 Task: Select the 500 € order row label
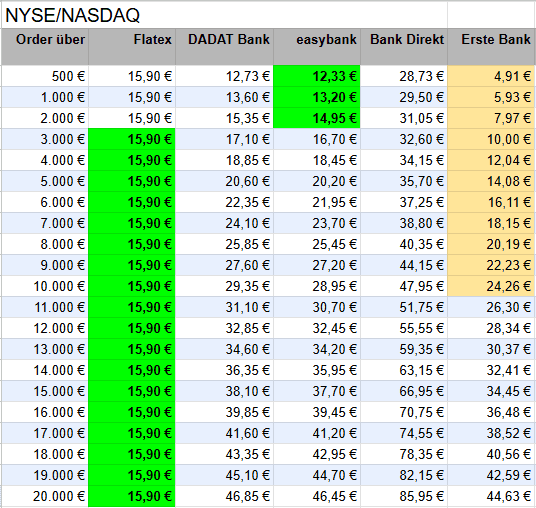pos(45,76)
